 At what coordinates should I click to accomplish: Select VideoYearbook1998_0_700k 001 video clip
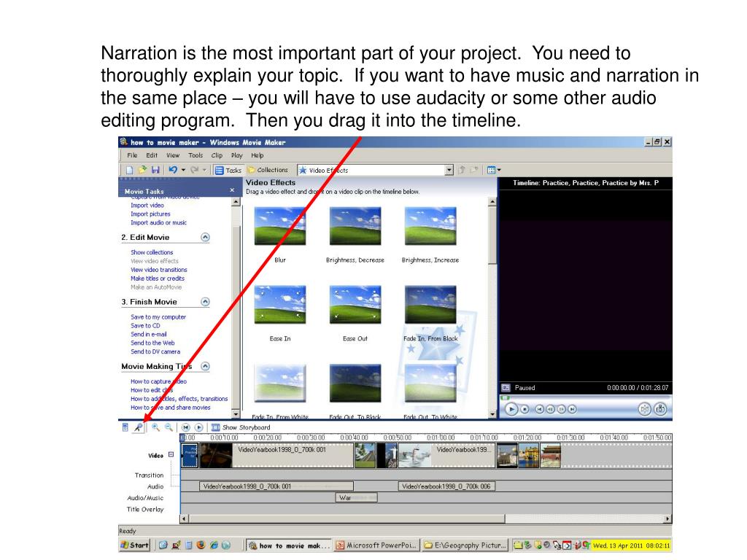[276, 455]
